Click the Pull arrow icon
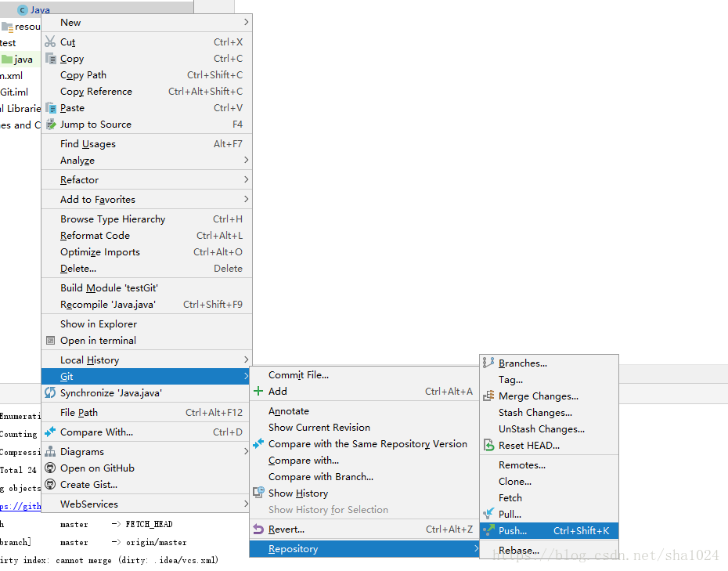This screenshot has width=728, height=571. point(488,514)
